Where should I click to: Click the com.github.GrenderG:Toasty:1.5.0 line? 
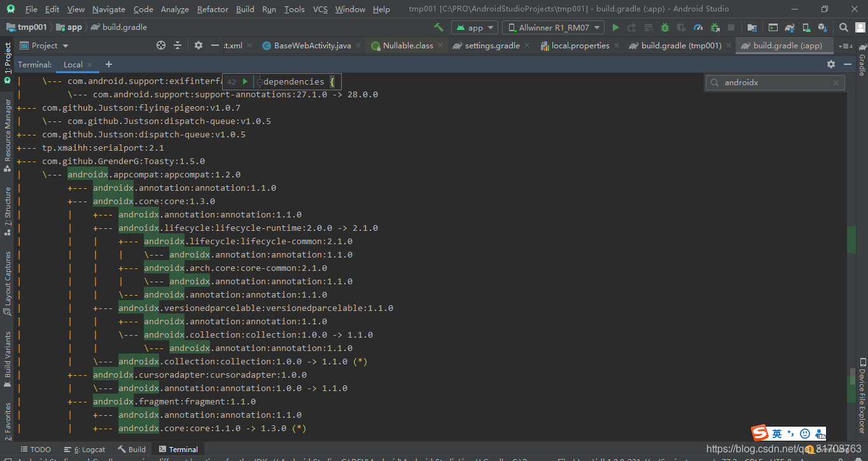[x=123, y=161]
